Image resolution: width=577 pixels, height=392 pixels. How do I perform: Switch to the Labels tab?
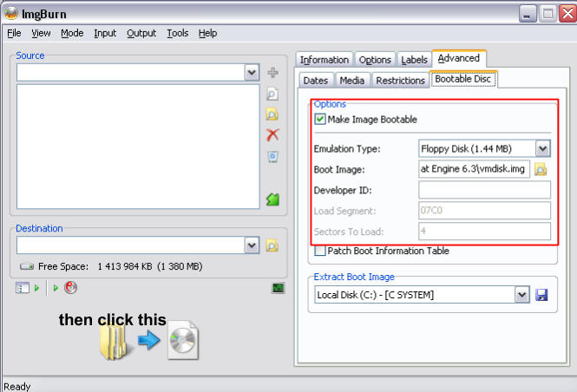coord(414,60)
